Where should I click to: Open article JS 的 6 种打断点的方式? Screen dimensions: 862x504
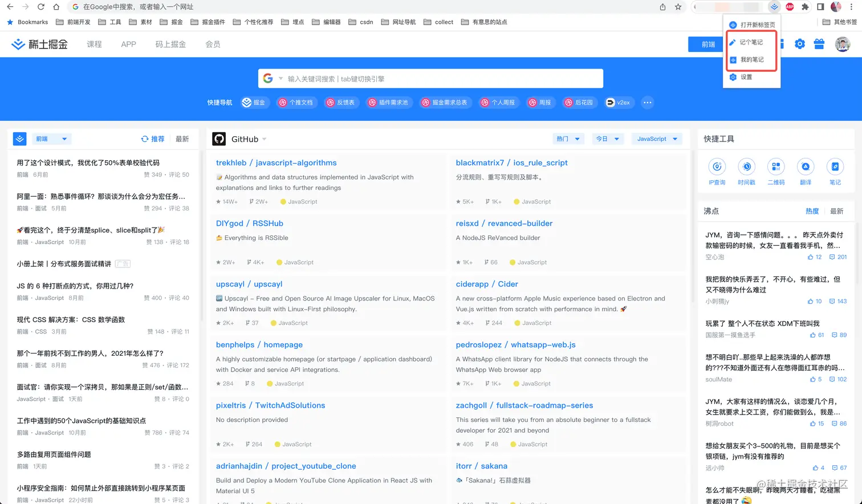point(75,286)
